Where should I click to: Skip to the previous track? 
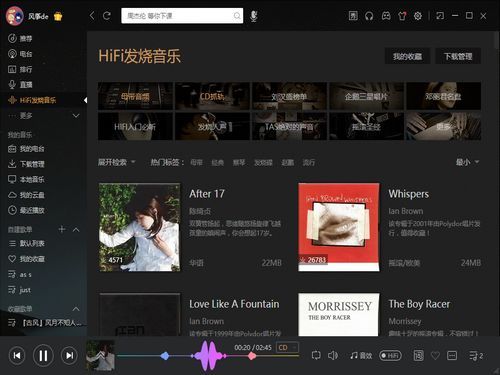(17, 356)
